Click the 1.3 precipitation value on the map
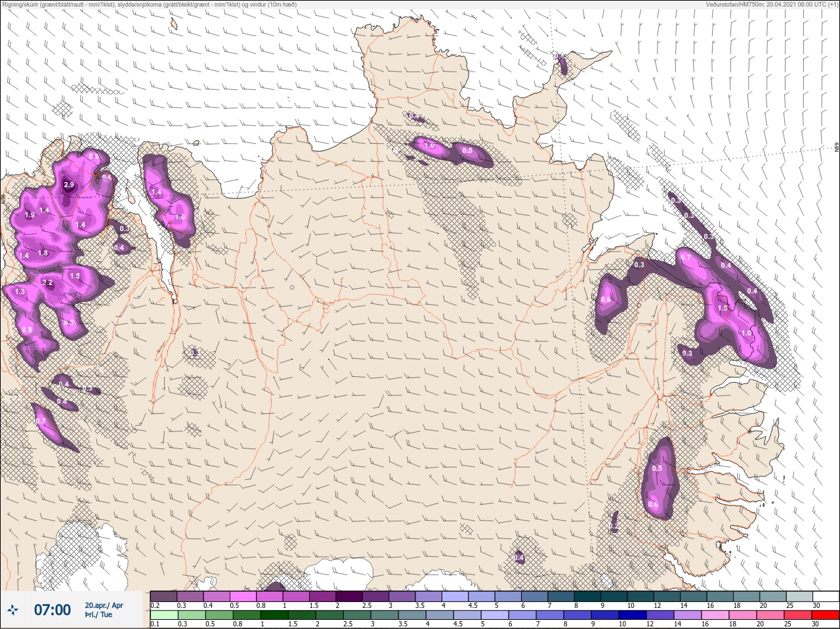 pos(20,292)
